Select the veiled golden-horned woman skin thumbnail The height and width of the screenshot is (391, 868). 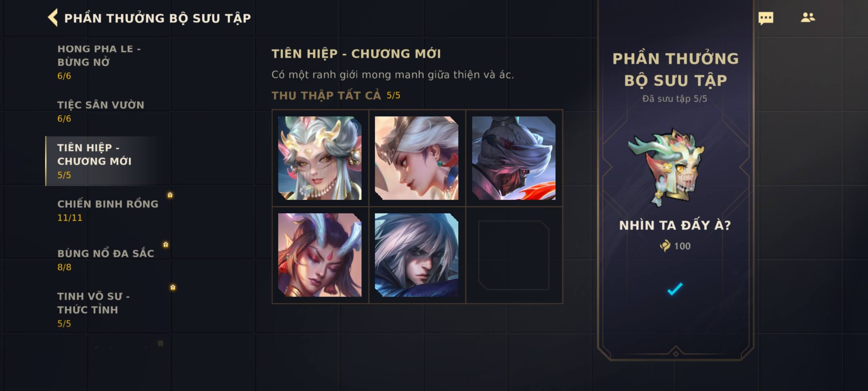pyautogui.click(x=320, y=158)
